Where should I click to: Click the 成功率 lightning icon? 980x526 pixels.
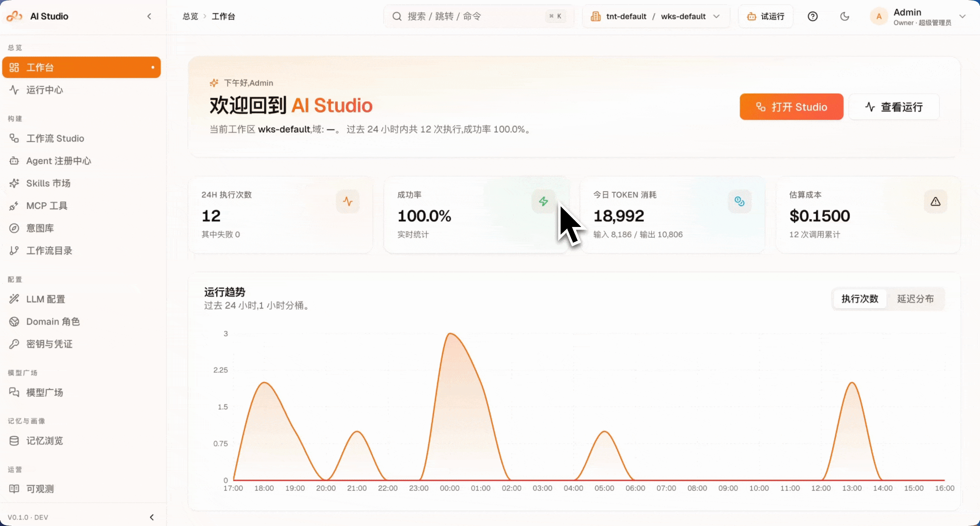tap(544, 201)
